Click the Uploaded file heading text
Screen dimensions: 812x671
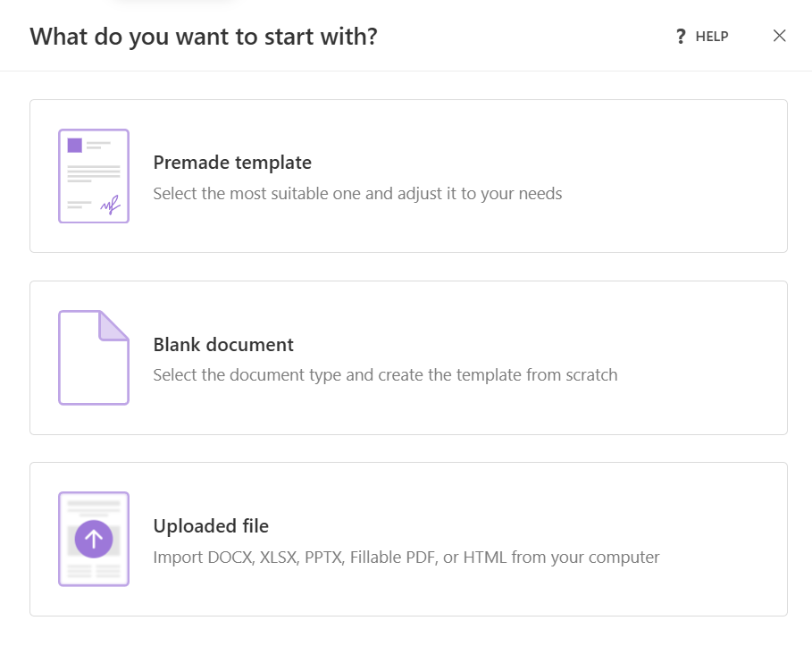tap(211, 526)
